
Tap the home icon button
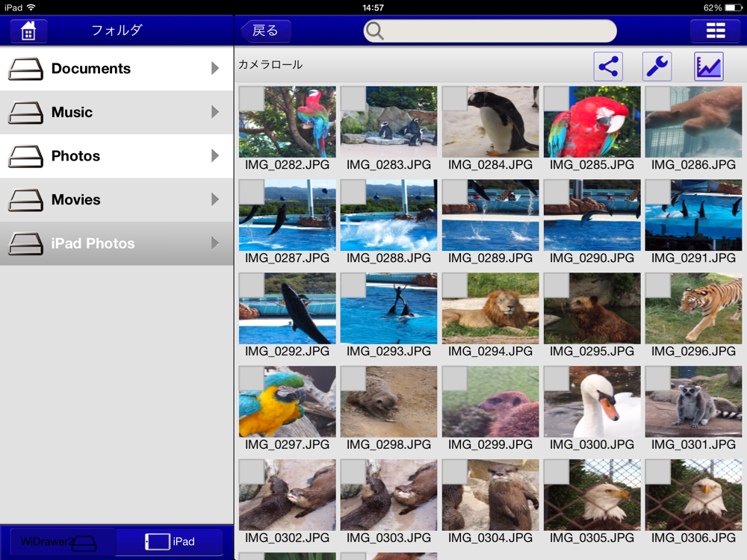(x=28, y=31)
